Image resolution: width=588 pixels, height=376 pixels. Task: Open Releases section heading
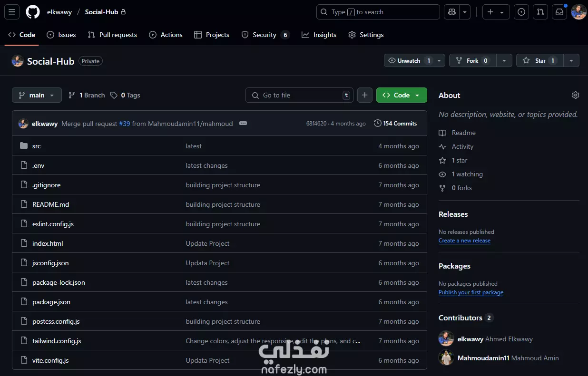pos(453,214)
